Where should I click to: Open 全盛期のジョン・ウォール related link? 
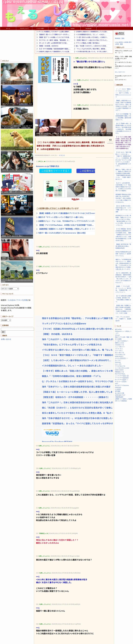pyautogui.click(x=66, y=221)
